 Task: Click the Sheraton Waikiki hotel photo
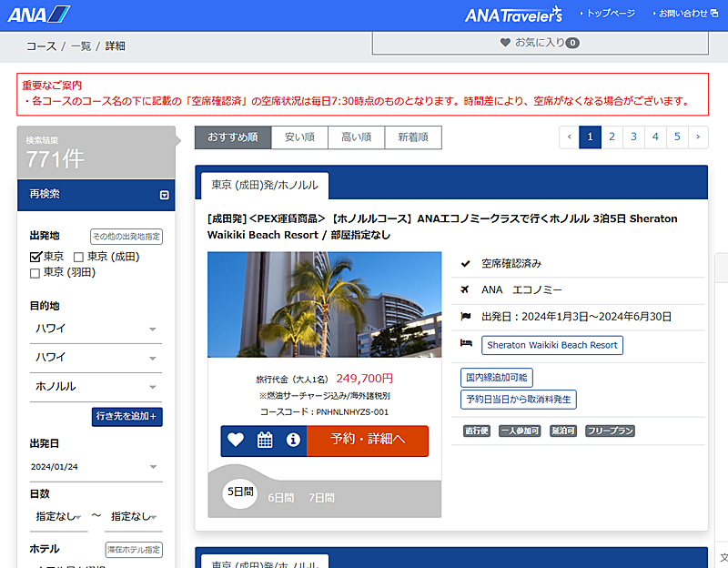pyautogui.click(x=324, y=305)
